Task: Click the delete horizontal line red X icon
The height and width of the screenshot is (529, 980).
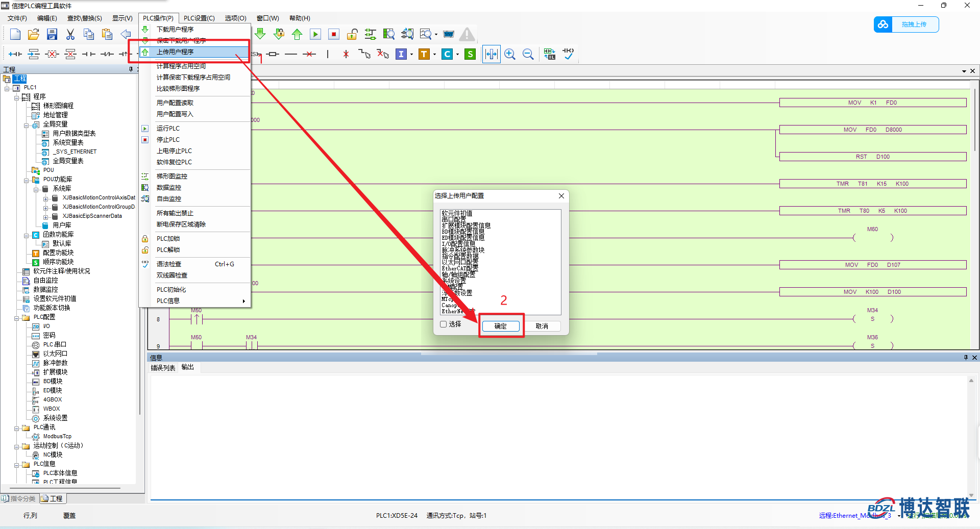Action: pyautogui.click(x=309, y=54)
